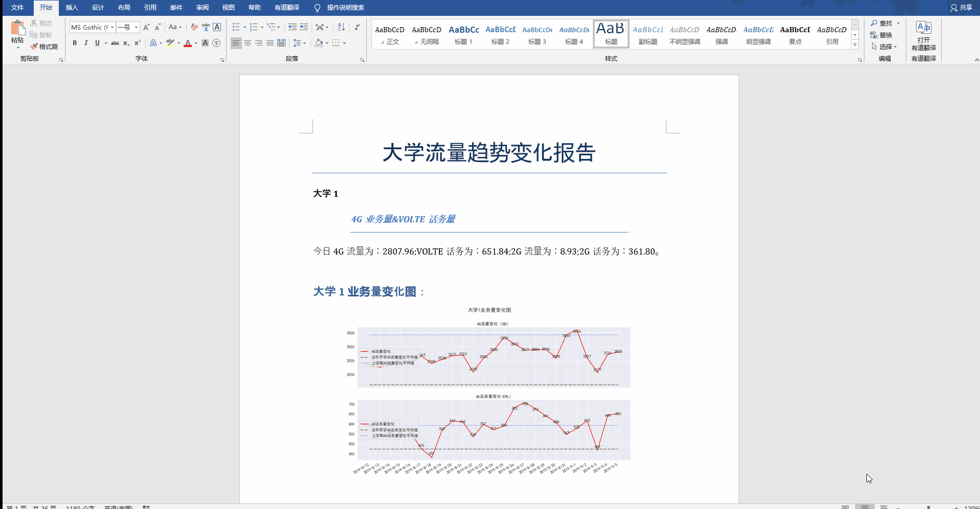Center align the paragraph
The image size is (980, 509).
[x=248, y=43]
